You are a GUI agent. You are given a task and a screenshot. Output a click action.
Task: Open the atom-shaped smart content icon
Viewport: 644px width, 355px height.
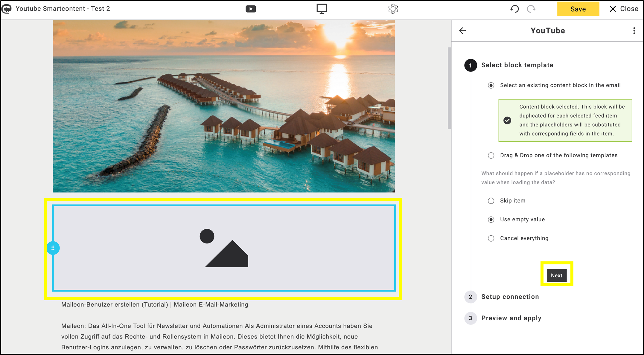click(393, 9)
